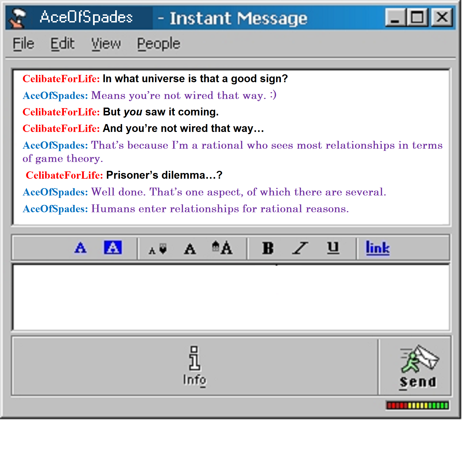Reset to normal font size A icon
This screenshot has width=476, height=452.
click(190, 249)
